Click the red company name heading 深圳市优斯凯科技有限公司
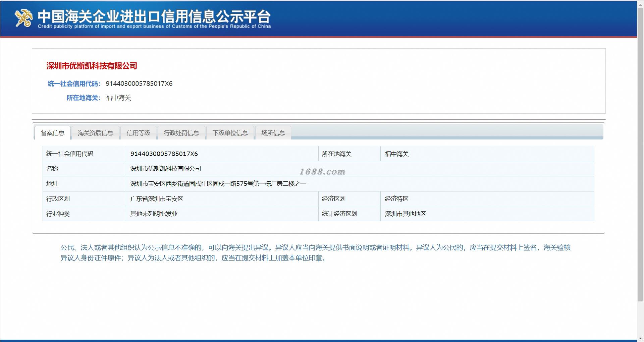The width and height of the screenshot is (644, 342). [92, 66]
